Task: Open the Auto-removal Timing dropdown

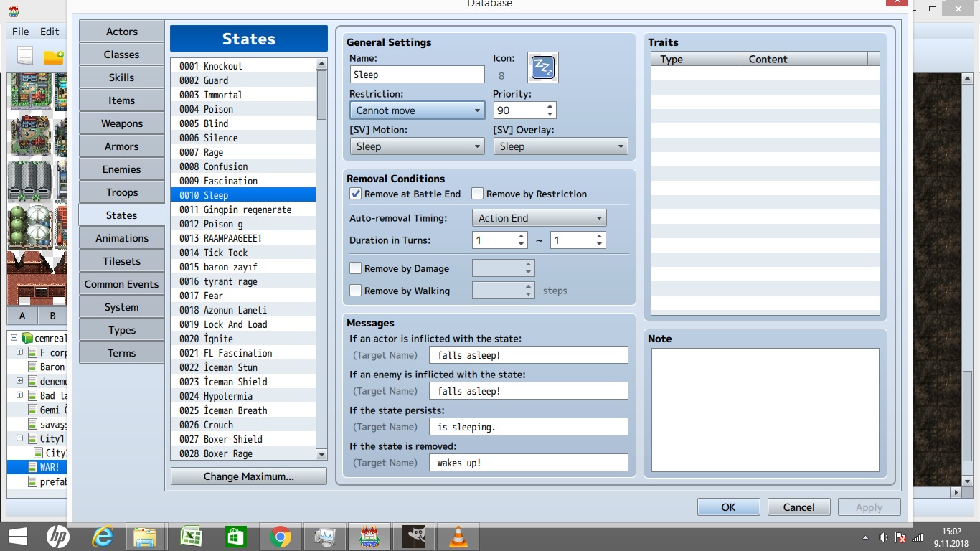Action: 539,218
